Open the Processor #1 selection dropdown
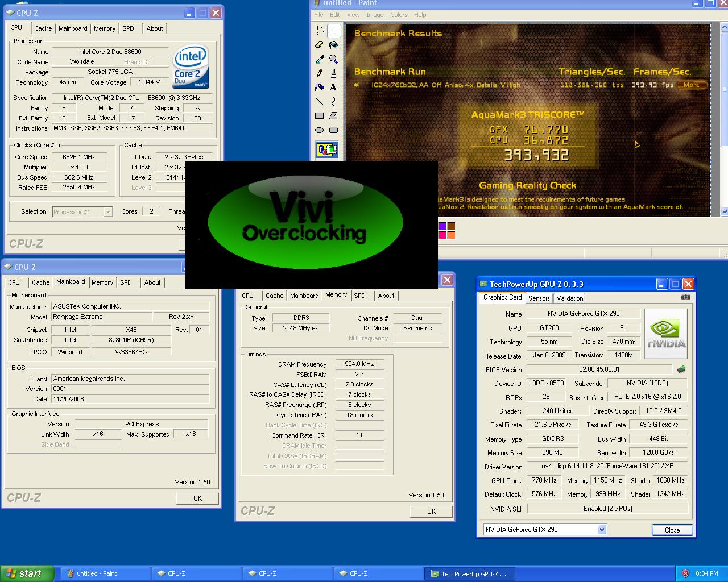Image resolution: width=728 pixels, height=582 pixels. tap(108, 212)
